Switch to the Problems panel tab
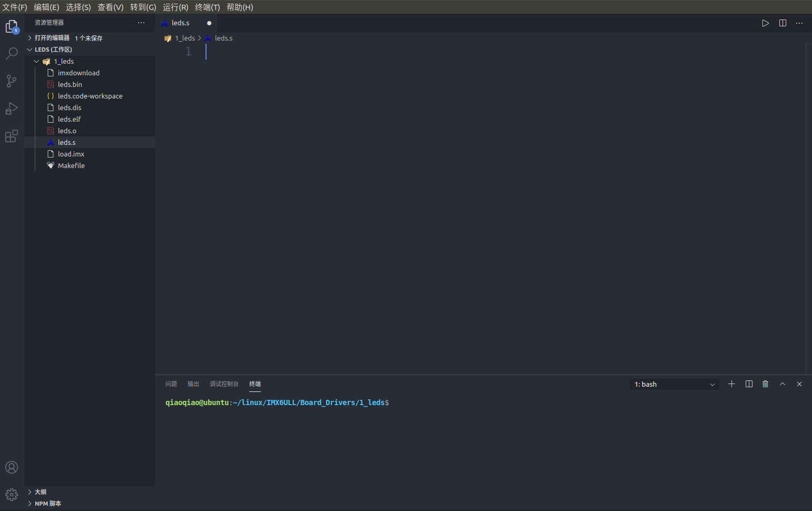Screen dimensions: 812x511 pos(171,384)
